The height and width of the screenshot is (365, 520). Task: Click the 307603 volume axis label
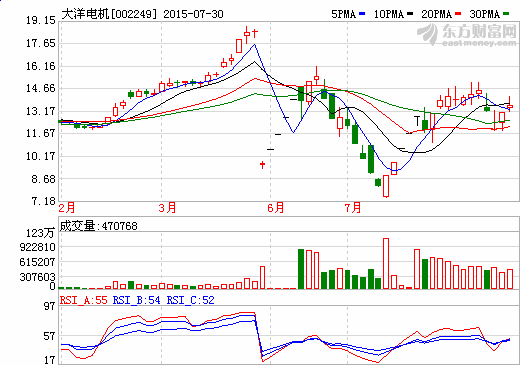click(x=37, y=277)
